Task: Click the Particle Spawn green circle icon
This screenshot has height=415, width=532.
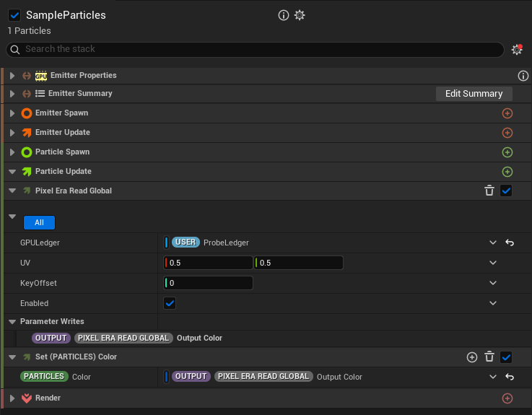Action: pyautogui.click(x=27, y=152)
